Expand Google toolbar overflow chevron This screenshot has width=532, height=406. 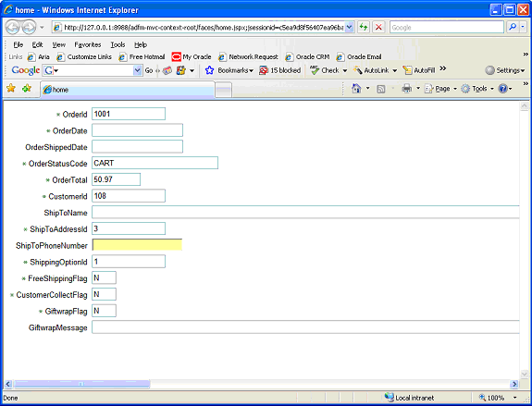(442, 68)
